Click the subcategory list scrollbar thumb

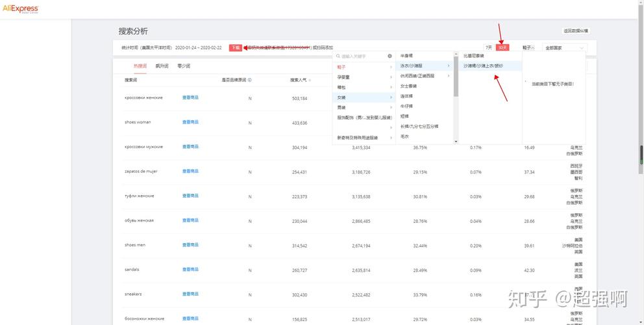pos(456,77)
